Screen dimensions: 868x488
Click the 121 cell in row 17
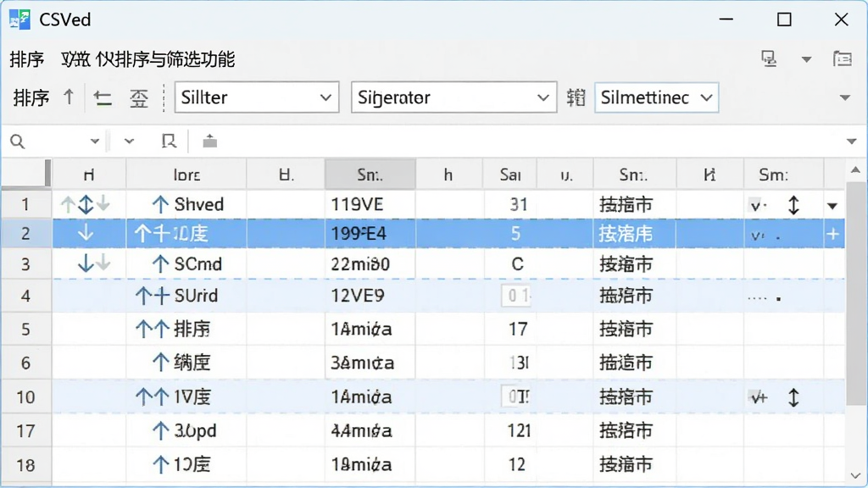(509, 430)
